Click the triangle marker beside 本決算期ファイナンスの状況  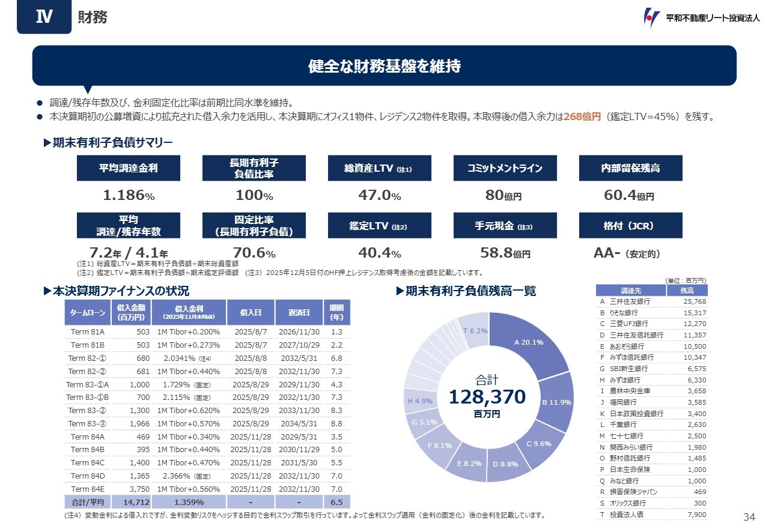click(47, 291)
